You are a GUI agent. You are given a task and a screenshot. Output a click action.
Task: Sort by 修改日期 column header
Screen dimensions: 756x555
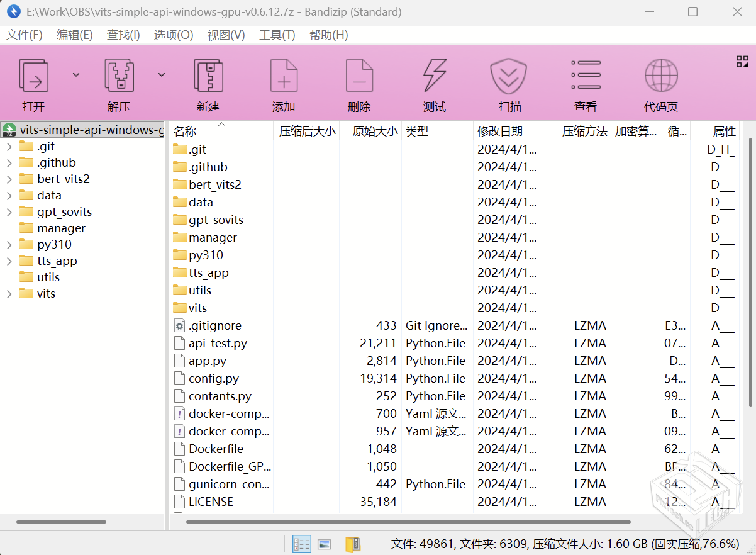(x=500, y=132)
